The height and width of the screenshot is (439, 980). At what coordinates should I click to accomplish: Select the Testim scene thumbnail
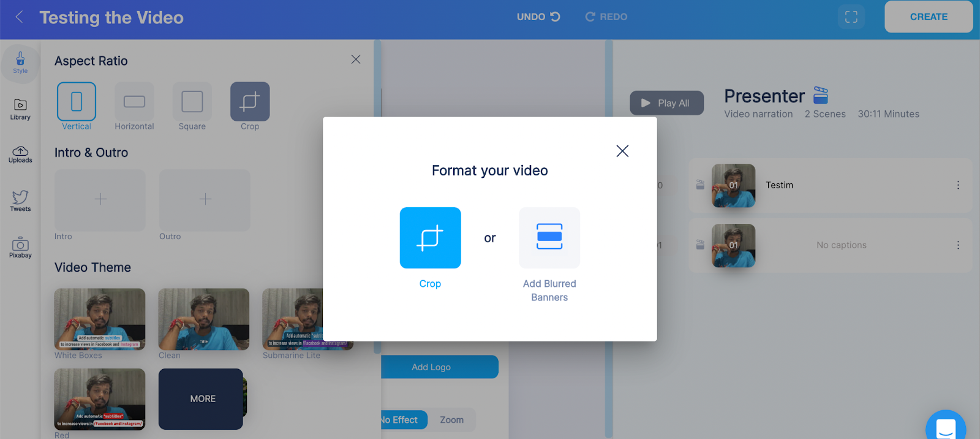click(733, 185)
